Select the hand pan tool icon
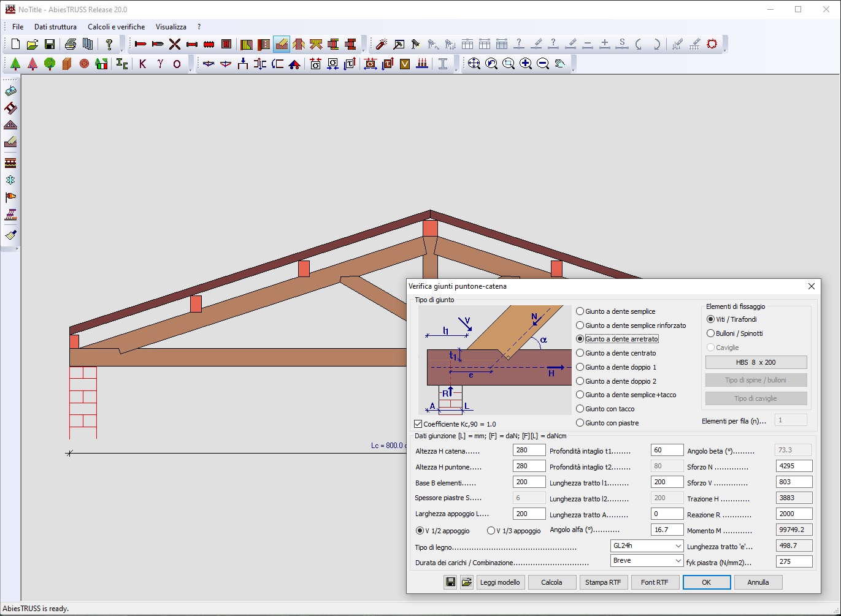841x616 pixels. [560, 64]
